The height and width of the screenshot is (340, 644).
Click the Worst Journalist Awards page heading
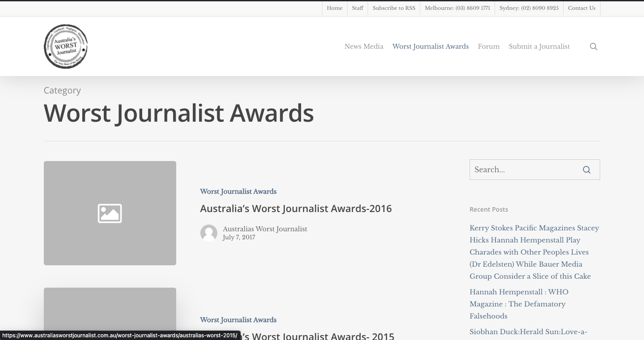179,113
